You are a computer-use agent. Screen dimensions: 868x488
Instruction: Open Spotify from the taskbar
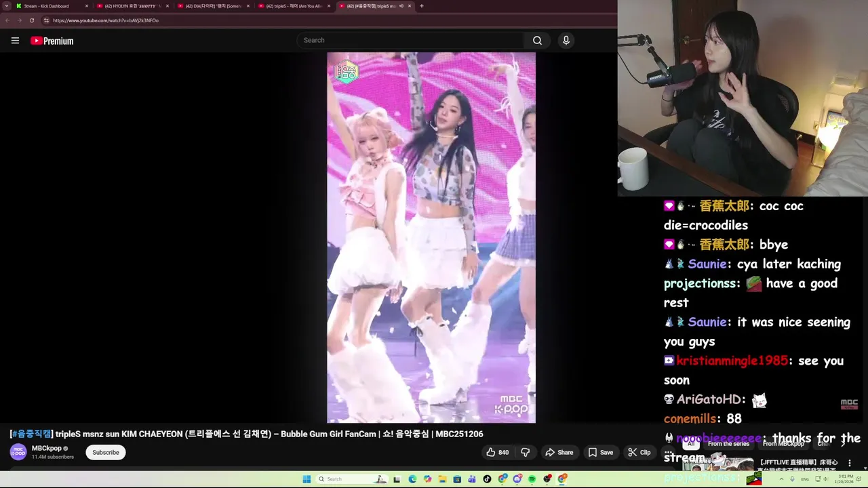[x=532, y=479]
